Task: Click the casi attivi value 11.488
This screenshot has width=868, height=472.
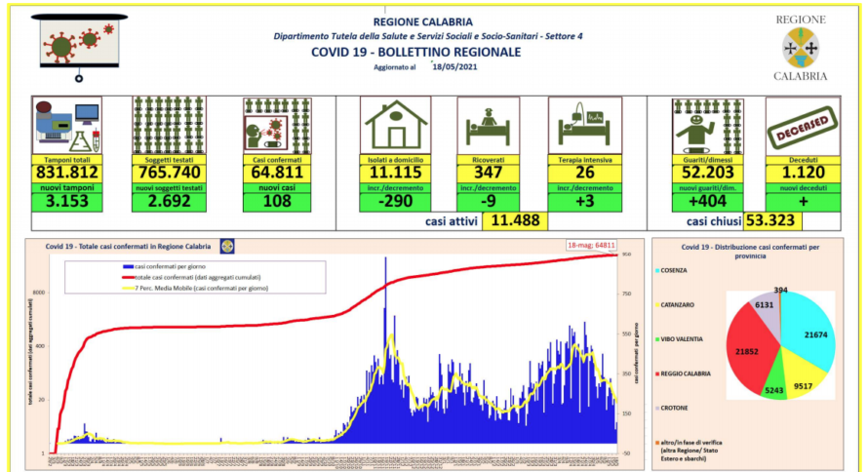Action: (x=516, y=221)
